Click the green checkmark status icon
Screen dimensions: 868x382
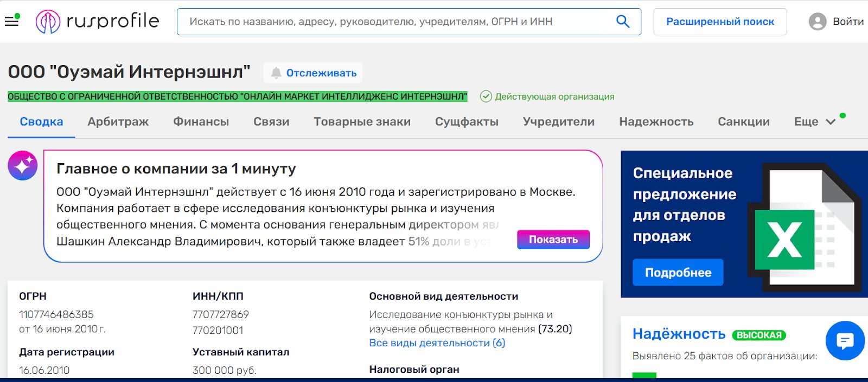coord(486,96)
